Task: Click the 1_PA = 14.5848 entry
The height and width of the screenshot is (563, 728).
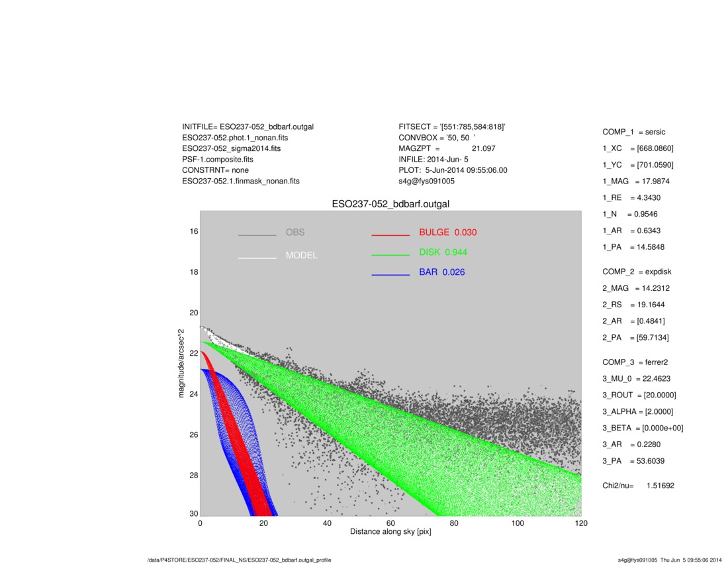Action: 633,247
